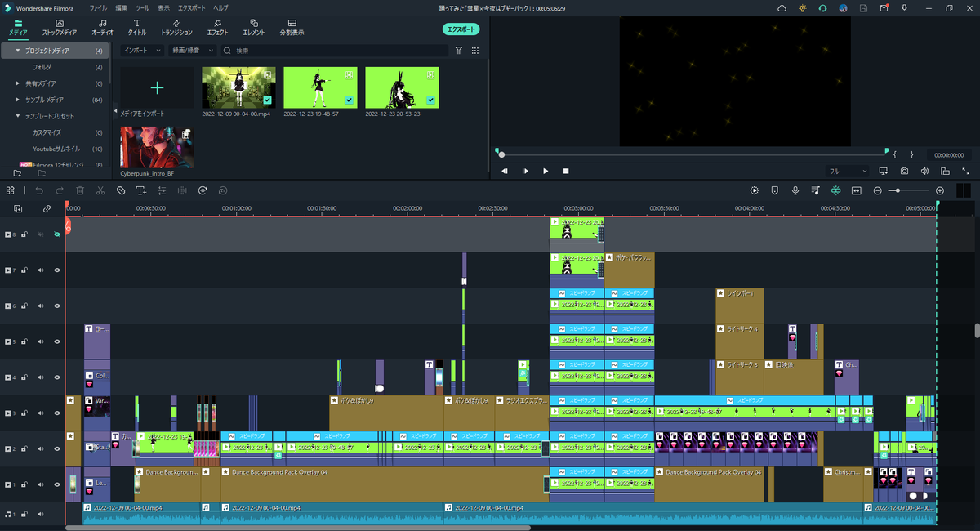Click the scissors split tool in timeline toolbar
This screenshot has width=980, height=531.
coord(100,190)
